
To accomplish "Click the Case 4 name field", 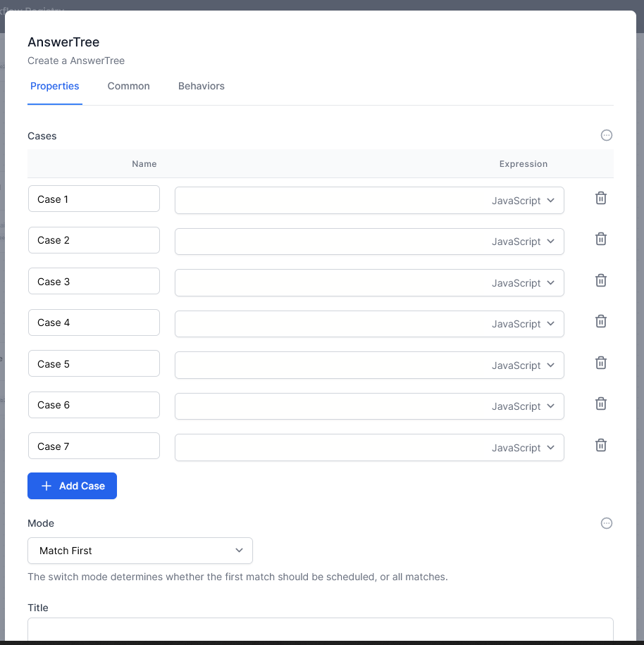I will coord(94,322).
